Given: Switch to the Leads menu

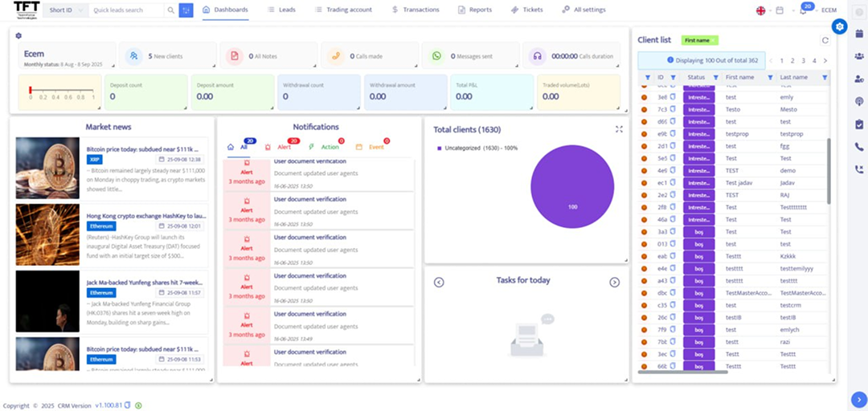Looking at the screenshot, I should [x=281, y=10].
